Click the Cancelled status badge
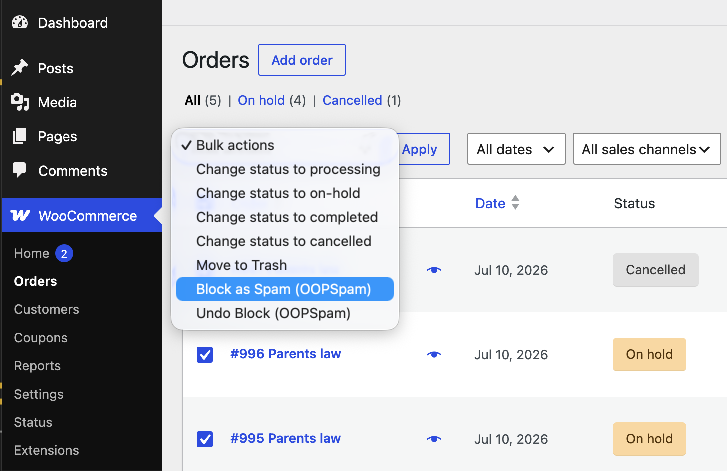This screenshot has height=471, width=727. pos(656,270)
